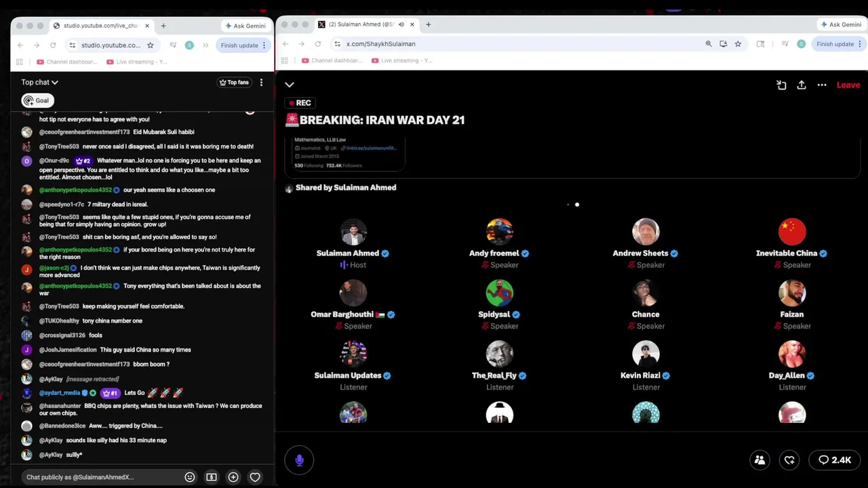This screenshot has height=488, width=868.
Task: Open site info icon in YouTube window address bar
Action: [x=72, y=45]
